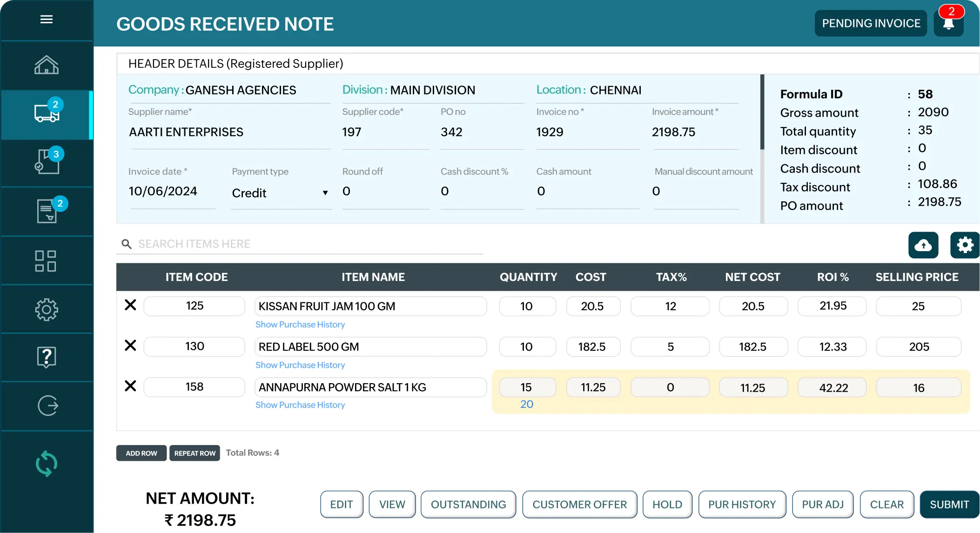Click the PENDING INVOICE button

point(871,23)
